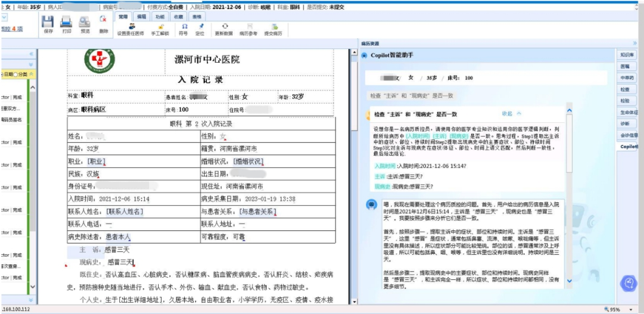The width and height of the screenshot is (644, 314).
Task: Open the 功能 ribbon tab
Action: pos(160,17)
